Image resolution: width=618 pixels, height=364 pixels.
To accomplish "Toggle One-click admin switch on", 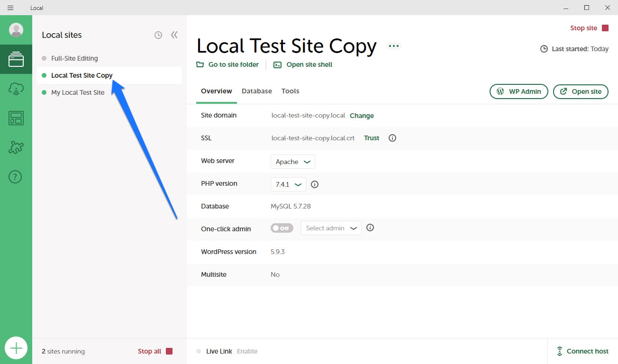I will [x=282, y=228].
